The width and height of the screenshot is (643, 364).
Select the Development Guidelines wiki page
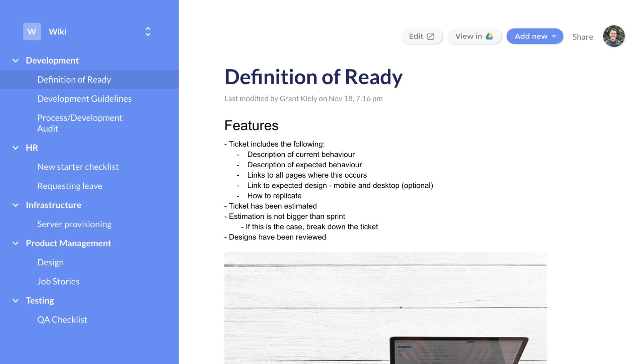pyautogui.click(x=84, y=98)
